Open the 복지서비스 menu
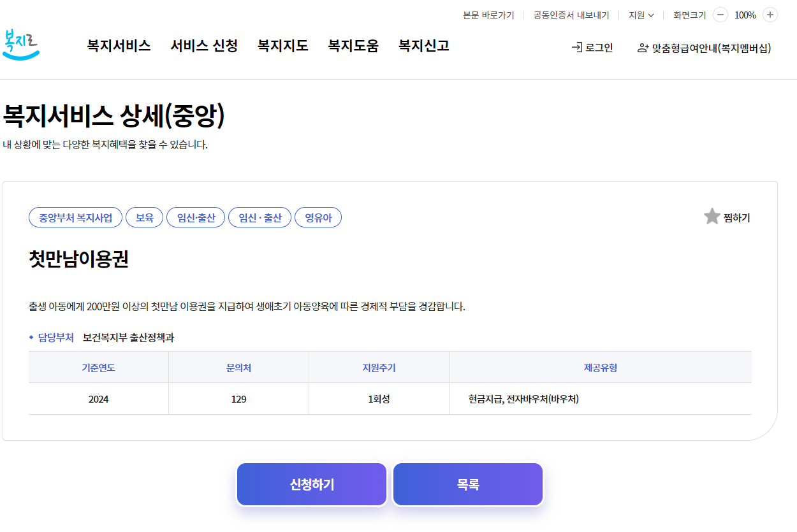This screenshot has height=532, width=797. tap(118, 45)
